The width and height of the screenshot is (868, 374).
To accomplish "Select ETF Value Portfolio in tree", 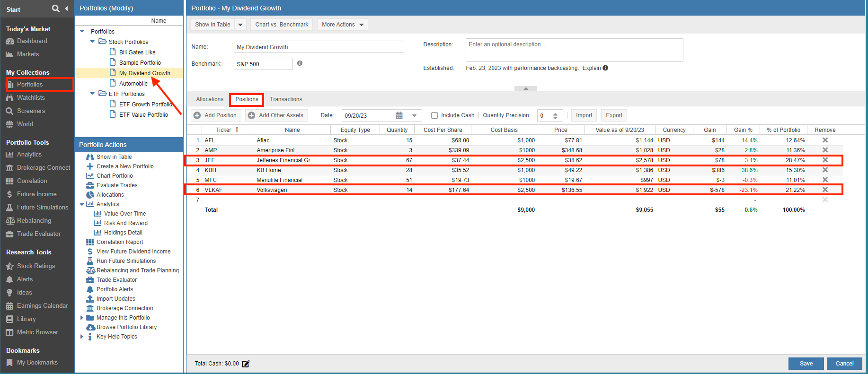I will coord(143,115).
